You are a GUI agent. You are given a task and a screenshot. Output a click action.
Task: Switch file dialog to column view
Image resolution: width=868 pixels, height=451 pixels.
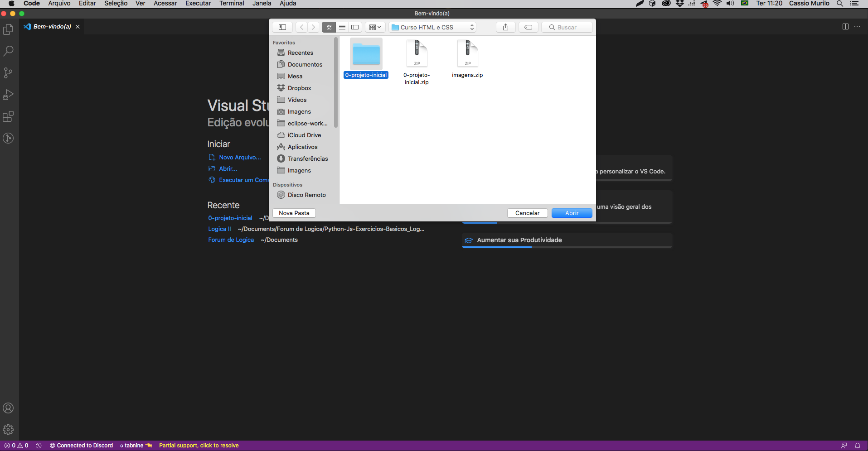[355, 27]
